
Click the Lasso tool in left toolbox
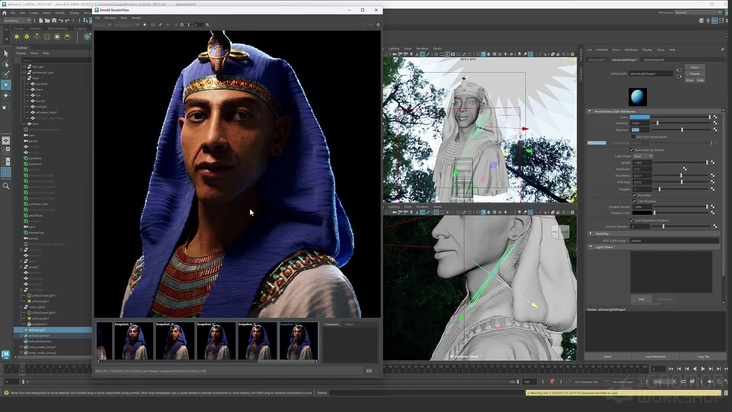click(6, 62)
